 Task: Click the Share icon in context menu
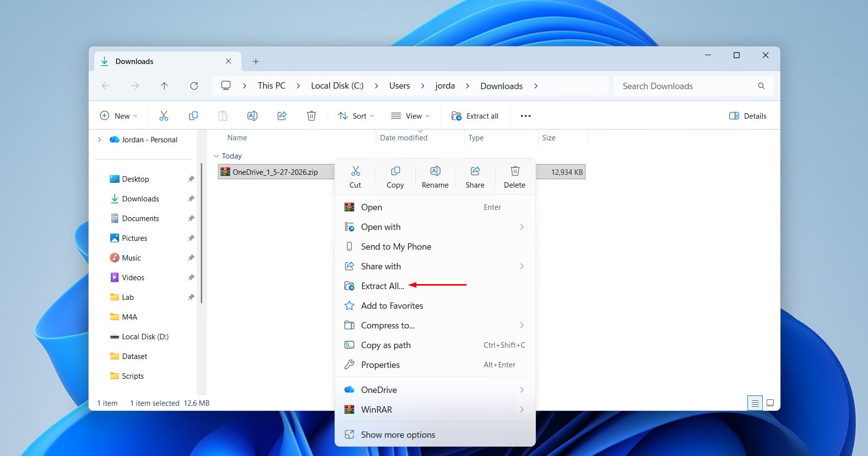click(475, 171)
